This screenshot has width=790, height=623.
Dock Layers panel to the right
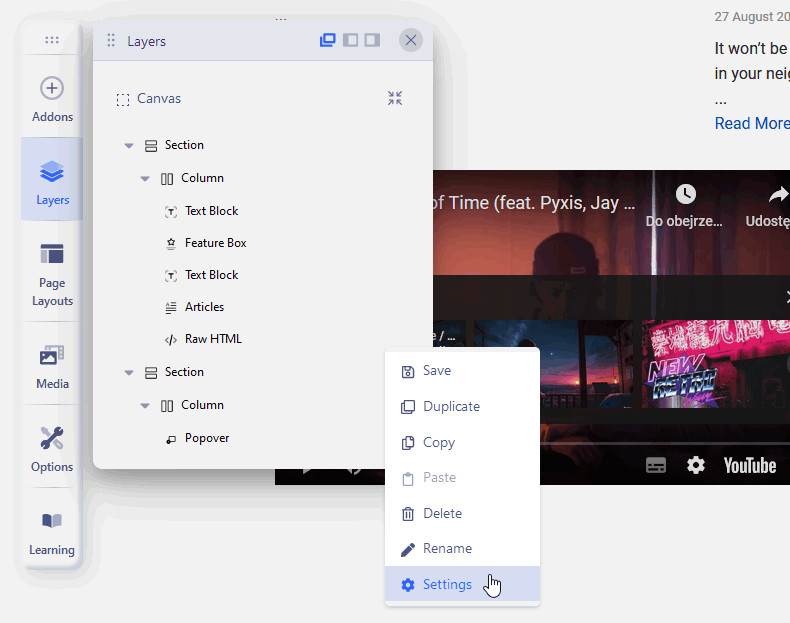pos(372,40)
